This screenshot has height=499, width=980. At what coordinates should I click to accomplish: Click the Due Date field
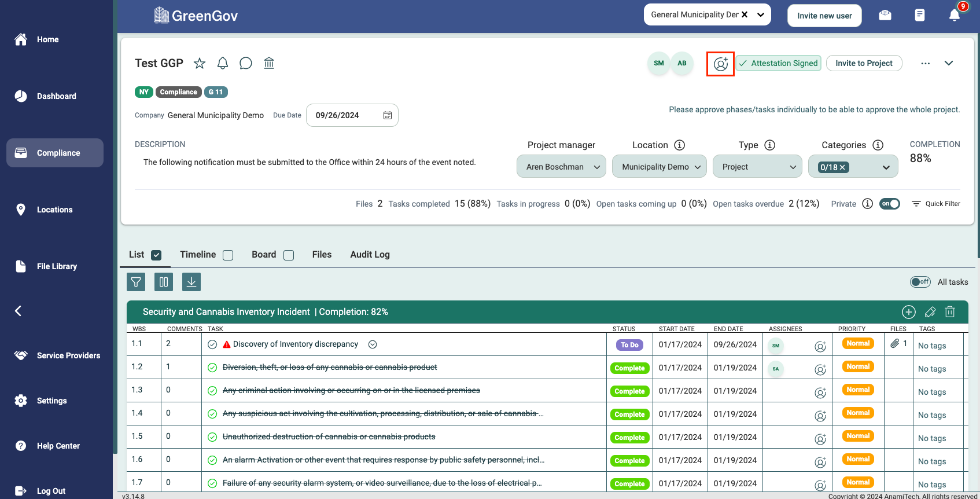tap(352, 115)
